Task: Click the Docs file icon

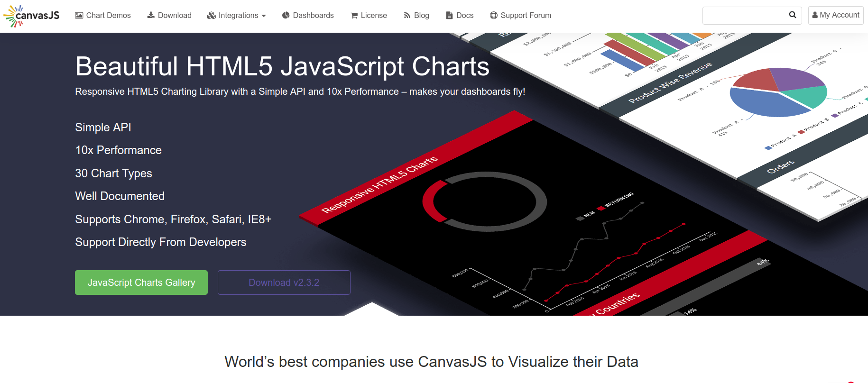Action: (449, 16)
